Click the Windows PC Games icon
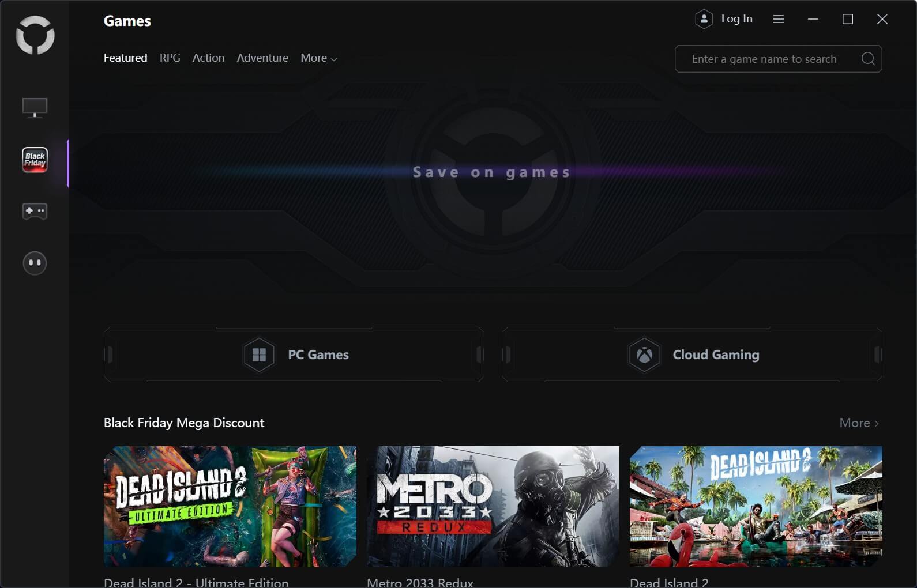 point(259,355)
